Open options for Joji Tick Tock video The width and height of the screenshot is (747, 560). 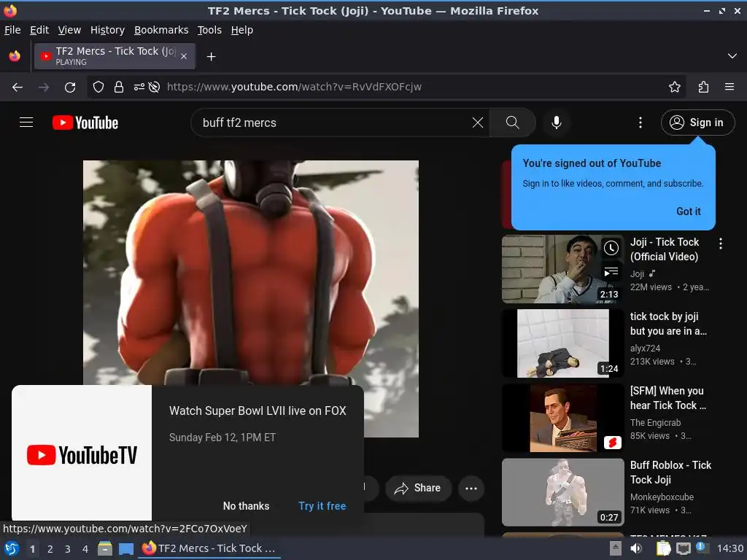coord(720,244)
